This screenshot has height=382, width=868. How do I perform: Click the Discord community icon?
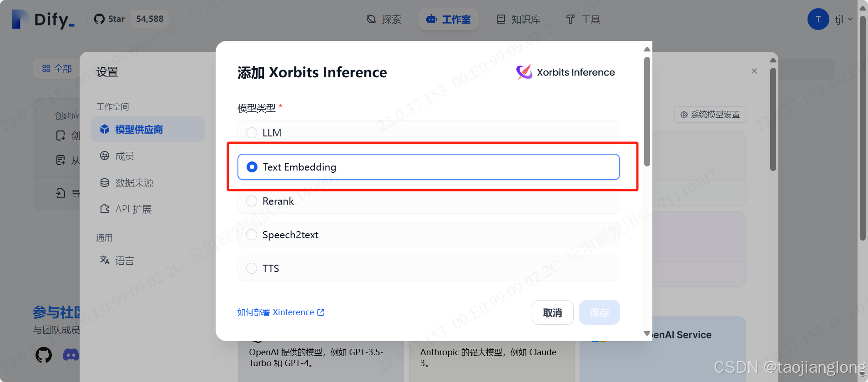coord(71,355)
